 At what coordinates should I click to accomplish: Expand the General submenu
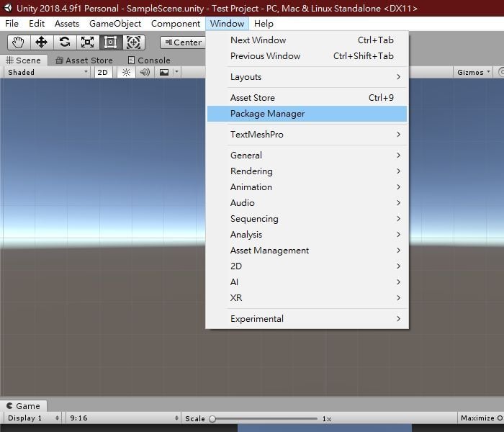(x=307, y=156)
